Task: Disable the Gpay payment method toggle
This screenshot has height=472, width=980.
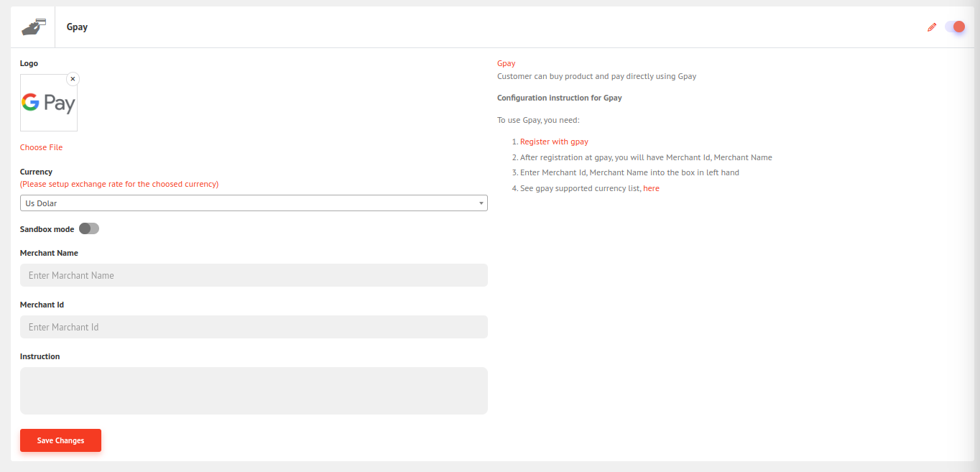Action: click(x=955, y=27)
